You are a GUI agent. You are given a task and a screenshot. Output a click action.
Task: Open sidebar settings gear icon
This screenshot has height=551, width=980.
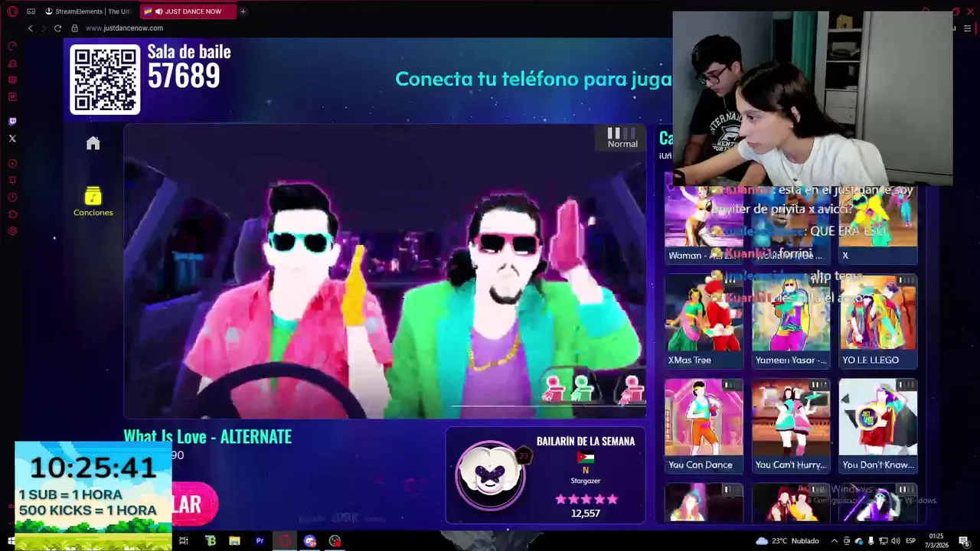pos(12,231)
